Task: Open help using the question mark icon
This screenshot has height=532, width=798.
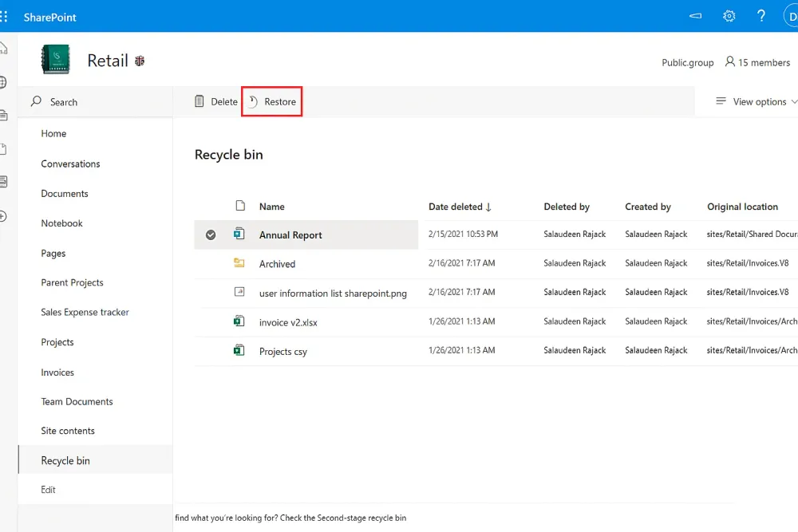Action: (760, 16)
